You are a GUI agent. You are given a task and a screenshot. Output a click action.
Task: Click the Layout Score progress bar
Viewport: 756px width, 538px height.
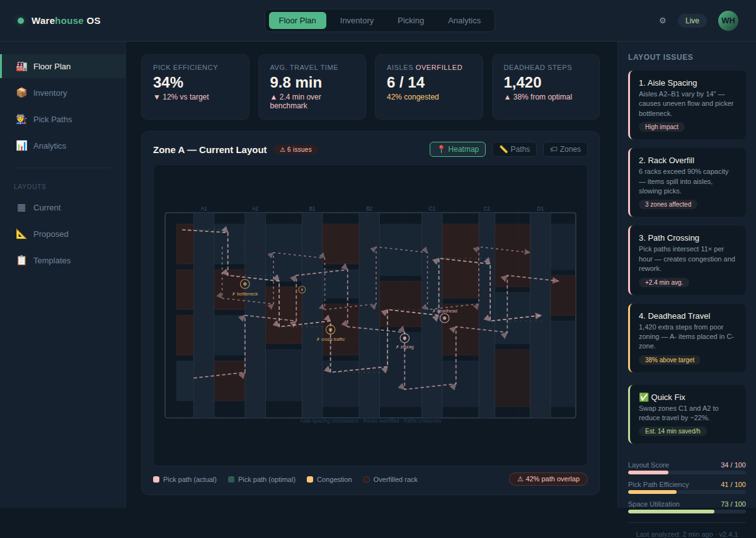687,472
